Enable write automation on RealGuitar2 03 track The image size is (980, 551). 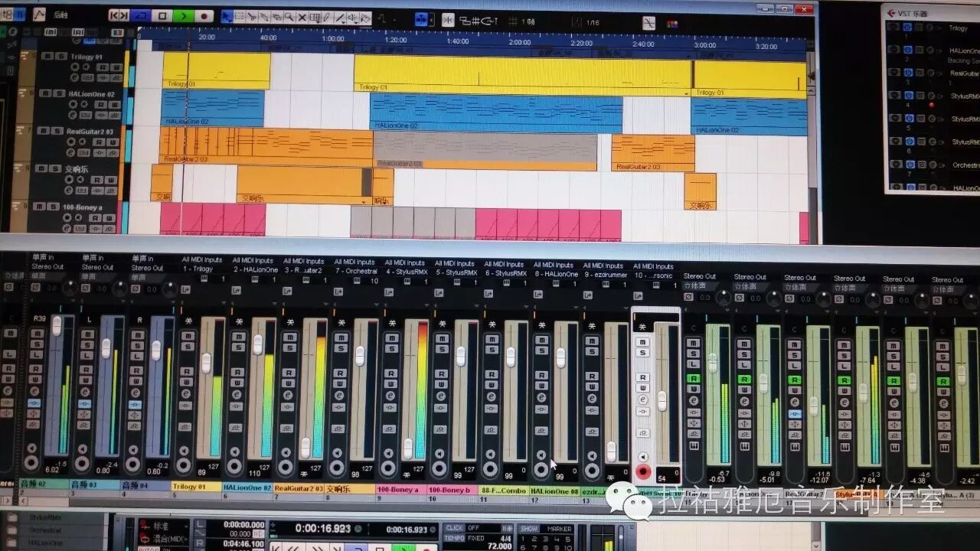pos(113,142)
